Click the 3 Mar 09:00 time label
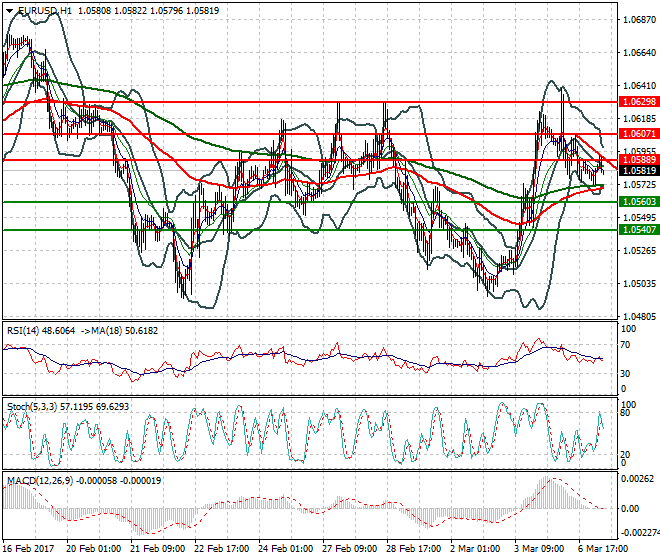Screen dimensions: 660x560 pyautogui.click(x=539, y=549)
